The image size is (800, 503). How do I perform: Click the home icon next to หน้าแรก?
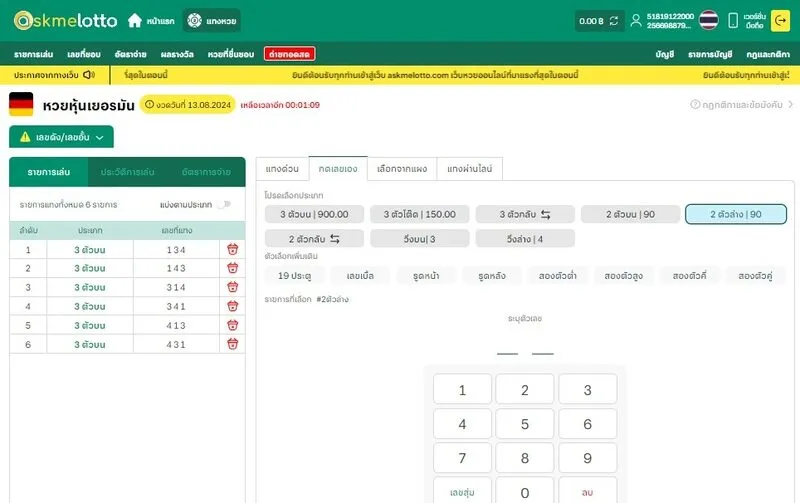click(135, 21)
